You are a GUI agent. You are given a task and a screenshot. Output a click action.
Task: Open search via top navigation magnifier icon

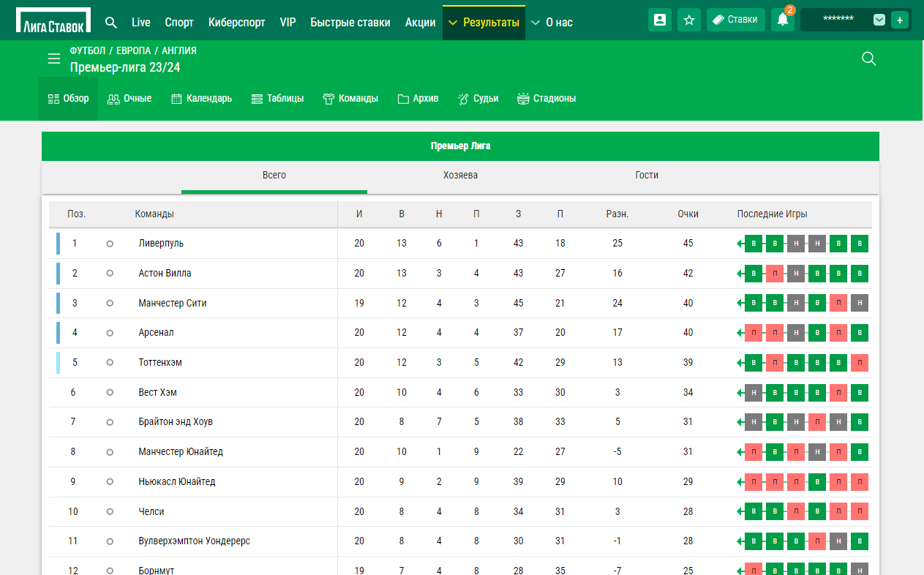click(x=111, y=23)
